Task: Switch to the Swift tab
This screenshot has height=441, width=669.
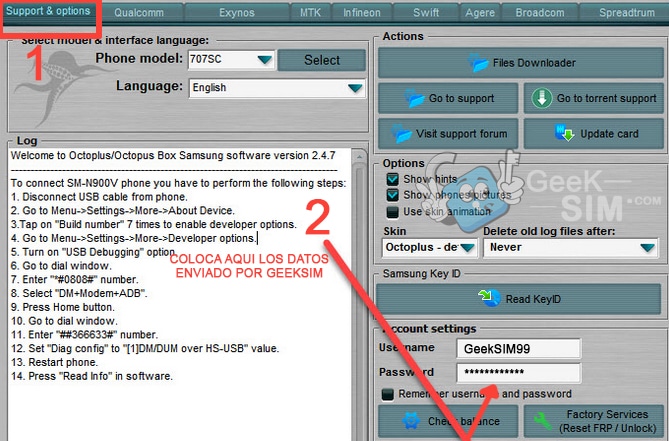Action: click(x=426, y=13)
